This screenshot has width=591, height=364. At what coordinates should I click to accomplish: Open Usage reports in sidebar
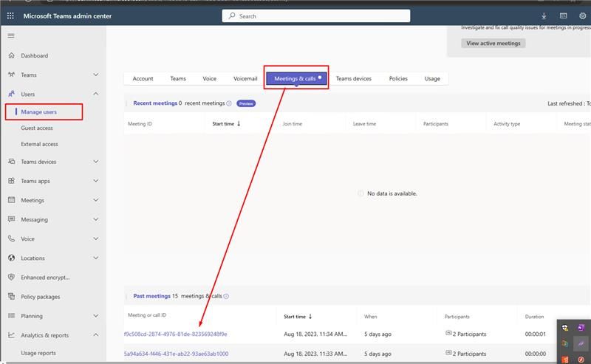[38, 353]
